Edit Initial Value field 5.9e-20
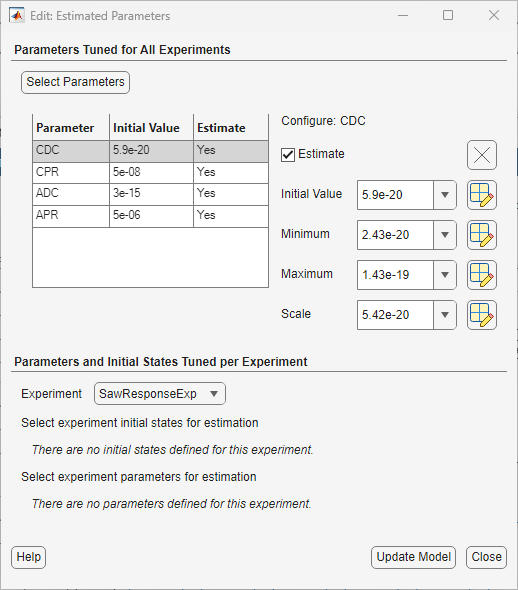This screenshot has height=590, width=518. (395, 195)
